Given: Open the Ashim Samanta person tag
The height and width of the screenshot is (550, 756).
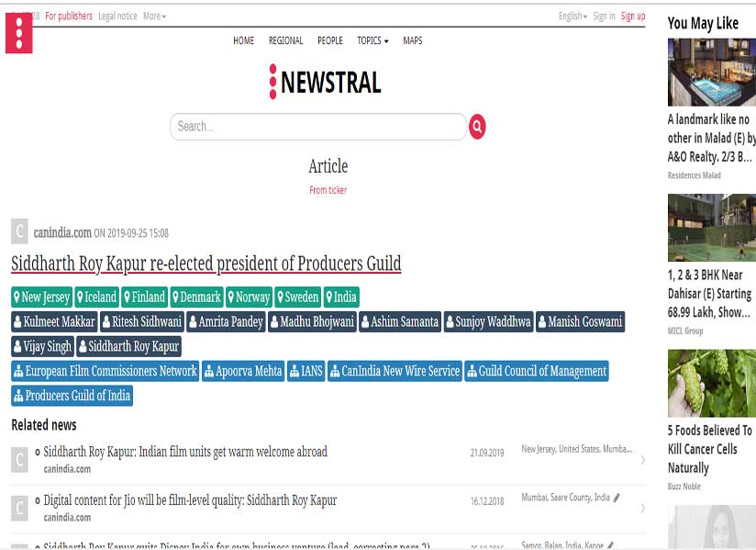Looking at the screenshot, I should pyautogui.click(x=400, y=321).
